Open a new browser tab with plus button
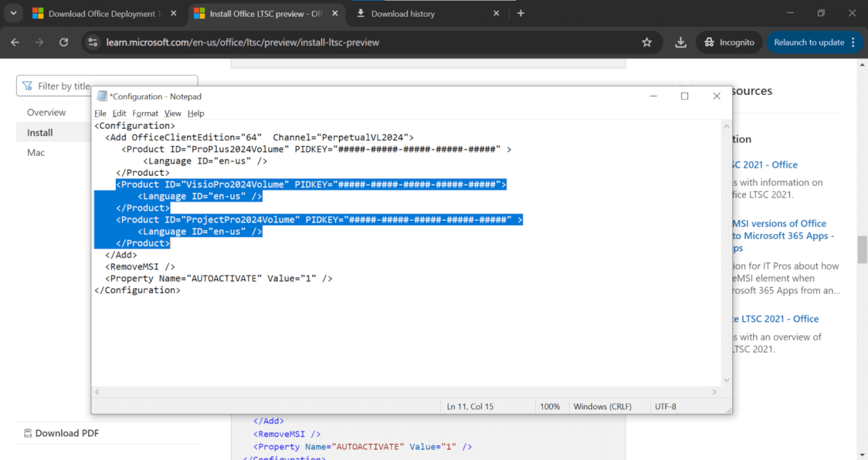Image resolution: width=868 pixels, height=460 pixels. [521, 13]
